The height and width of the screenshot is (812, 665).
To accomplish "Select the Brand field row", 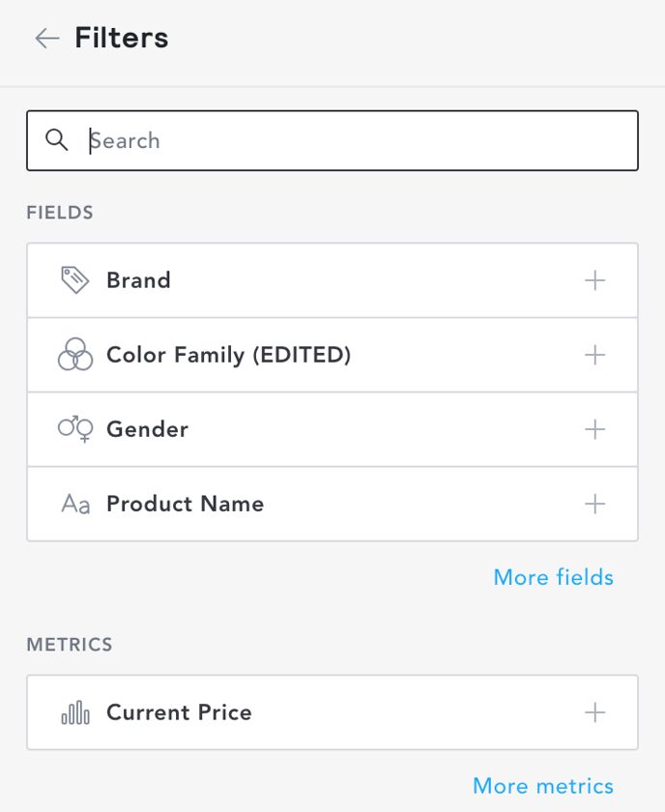I will click(x=332, y=280).
